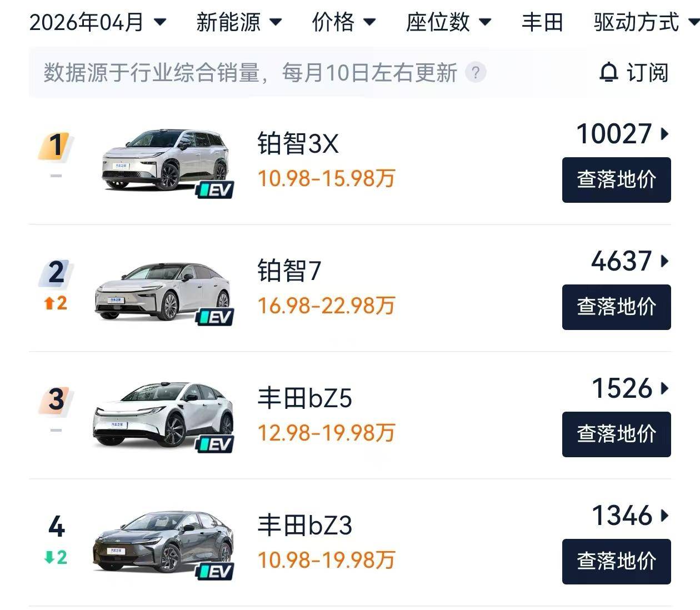This screenshot has height=610, width=700.
Task: Open sales detail arrow beside 10027
Action: (664, 134)
